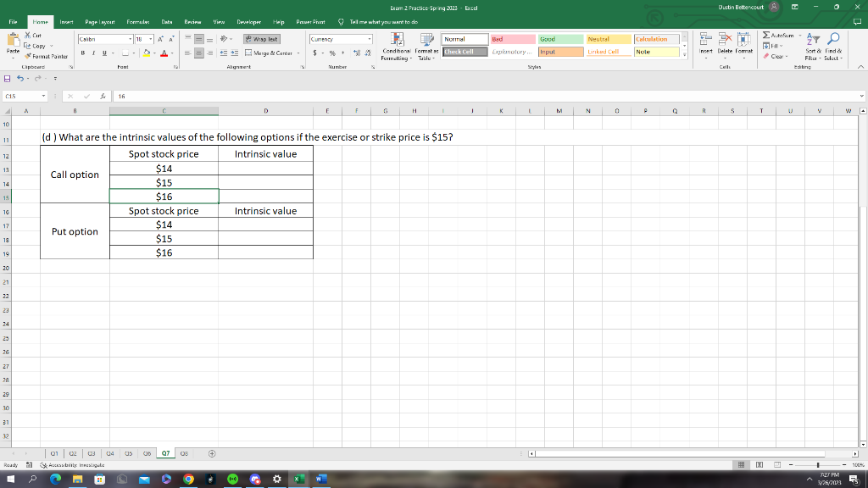The image size is (868, 488).
Task: Open the Currency number format dropdown
Action: coord(370,39)
